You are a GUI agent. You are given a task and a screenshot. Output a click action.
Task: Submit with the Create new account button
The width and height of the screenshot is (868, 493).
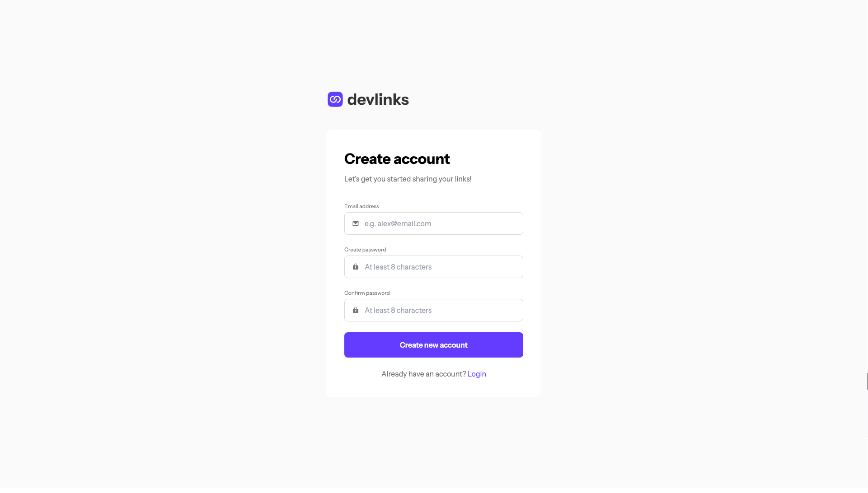point(434,345)
